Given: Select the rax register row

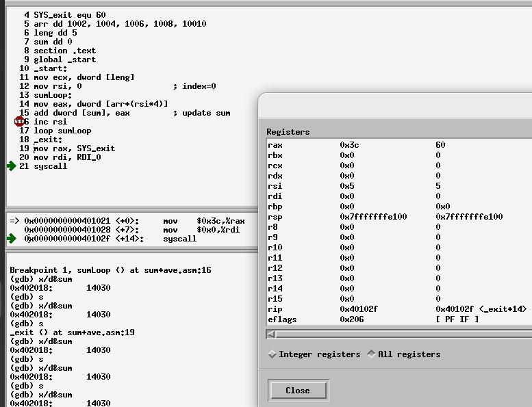Looking at the screenshot, I should pos(400,145).
